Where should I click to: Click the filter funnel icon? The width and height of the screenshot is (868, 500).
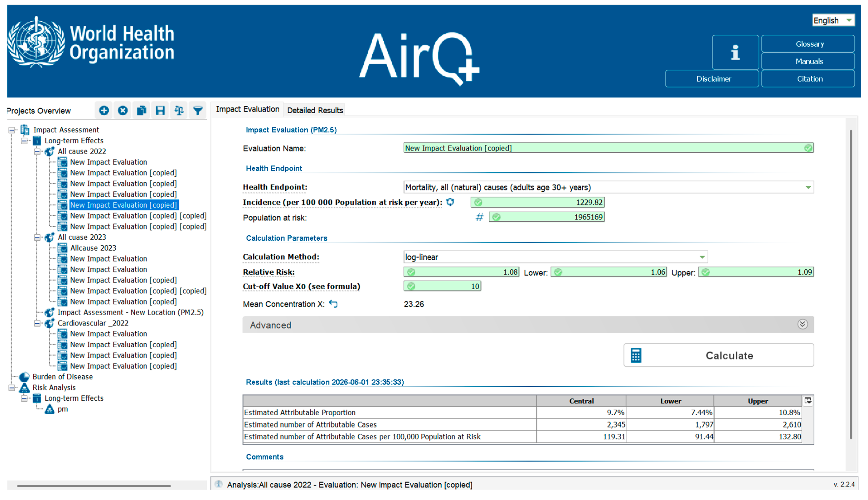pos(198,111)
